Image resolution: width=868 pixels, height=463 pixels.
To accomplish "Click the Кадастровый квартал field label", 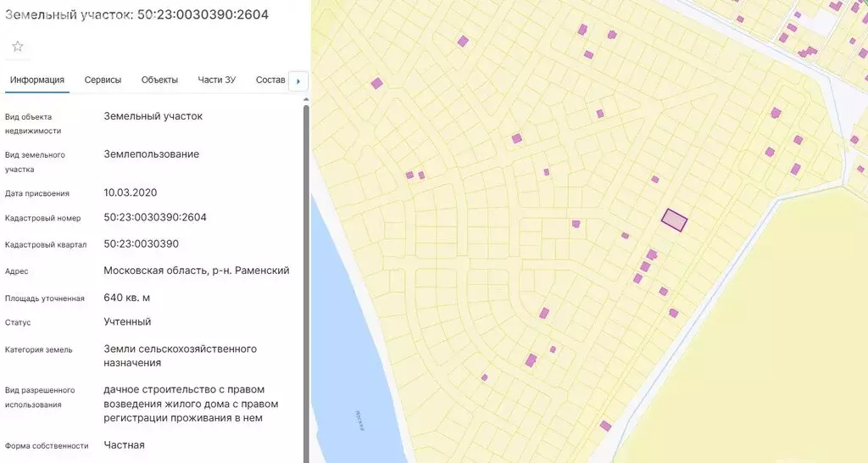I will pos(46,245).
